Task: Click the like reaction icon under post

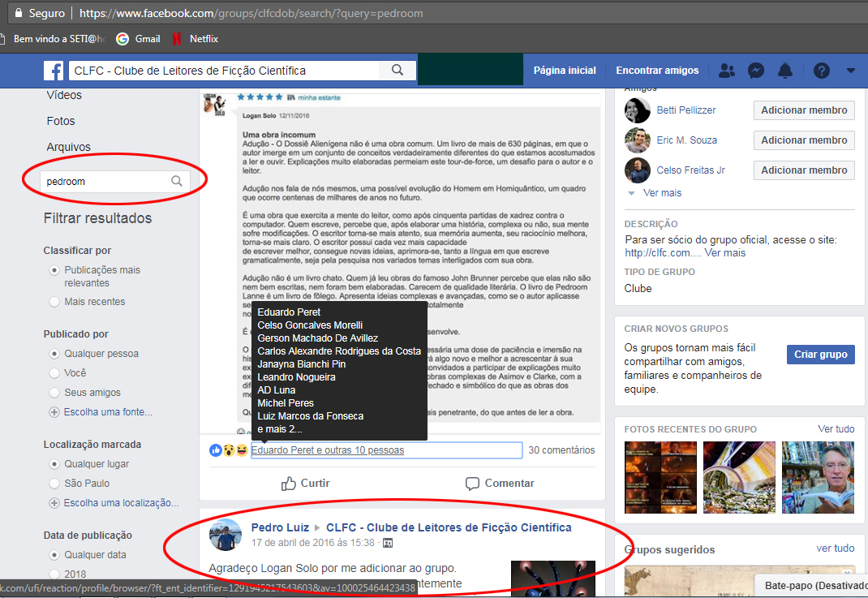Action: (x=215, y=450)
